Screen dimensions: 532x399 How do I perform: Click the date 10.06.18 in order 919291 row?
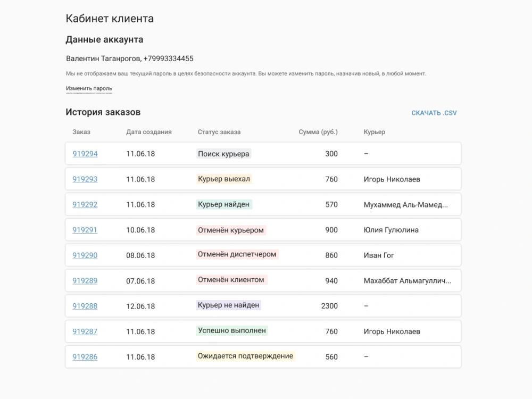click(x=140, y=230)
